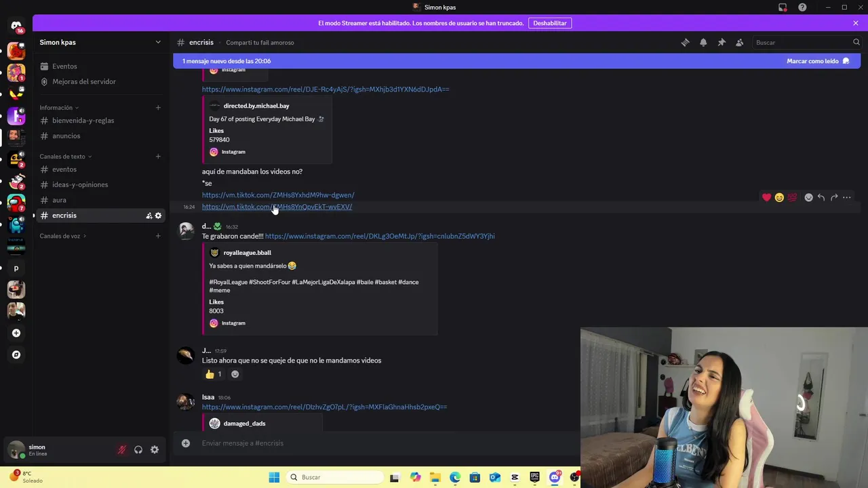The image size is (868, 488).
Task: Open user settings gear icon
Action: 155,449
